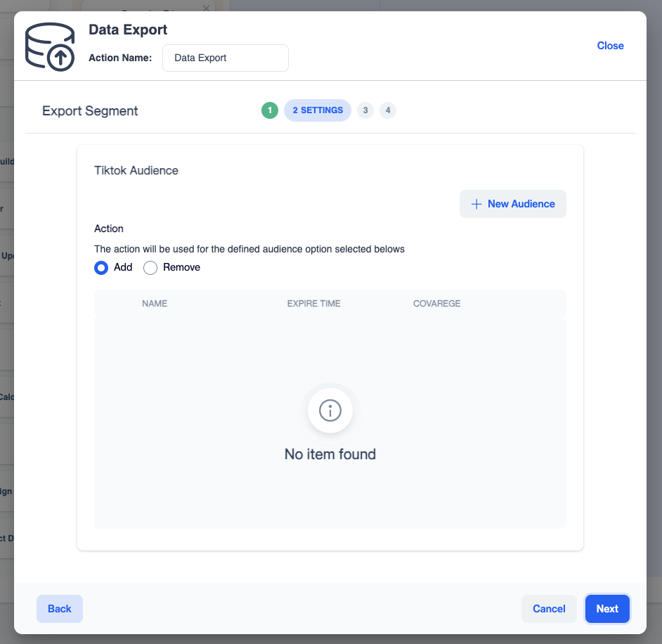Proceed with the Next button
Image resolution: width=662 pixels, height=644 pixels.
[607, 609]
